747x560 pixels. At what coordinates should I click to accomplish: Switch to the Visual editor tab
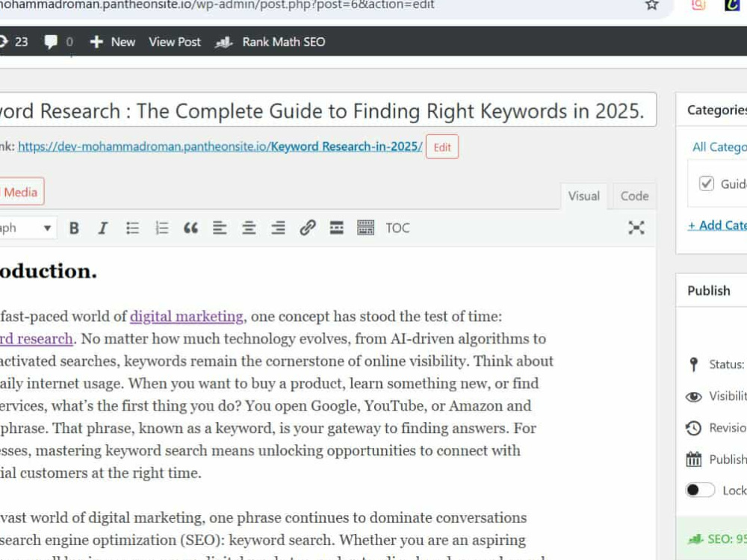[x=583, y=196]
